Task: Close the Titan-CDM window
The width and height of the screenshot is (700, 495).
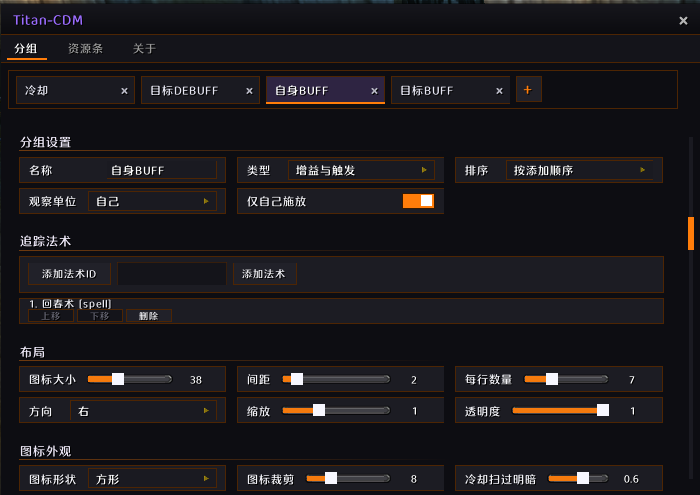Action: pyautogui.click(x=683, y=21)
